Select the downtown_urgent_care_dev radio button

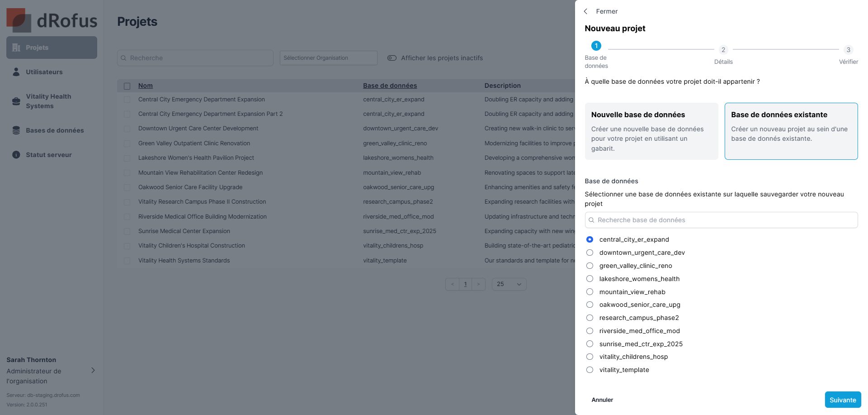pyautogui.click(x=590, y=253)
